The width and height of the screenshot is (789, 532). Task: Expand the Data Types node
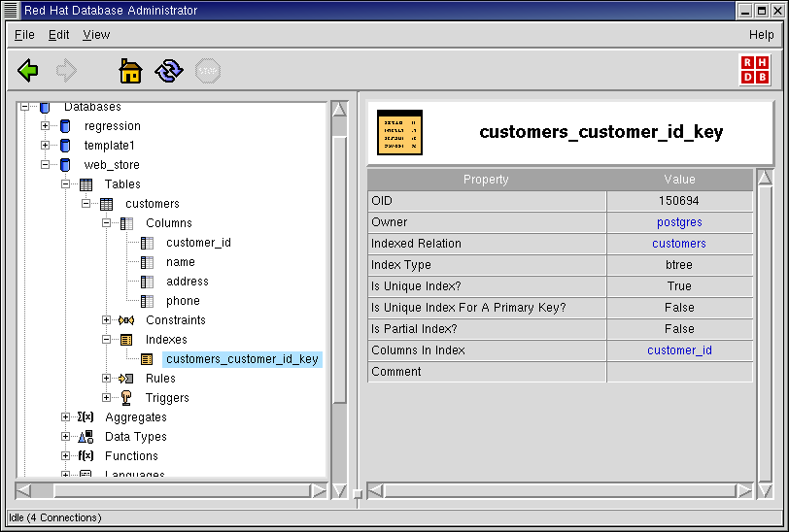pos(65,437)
